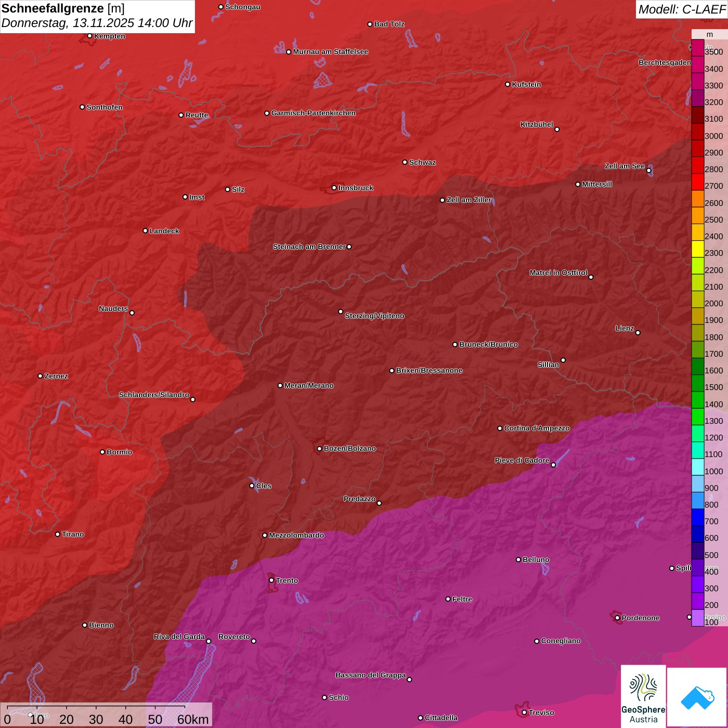
Task: Select the Landeck map marker
Action: pos(146,231)
